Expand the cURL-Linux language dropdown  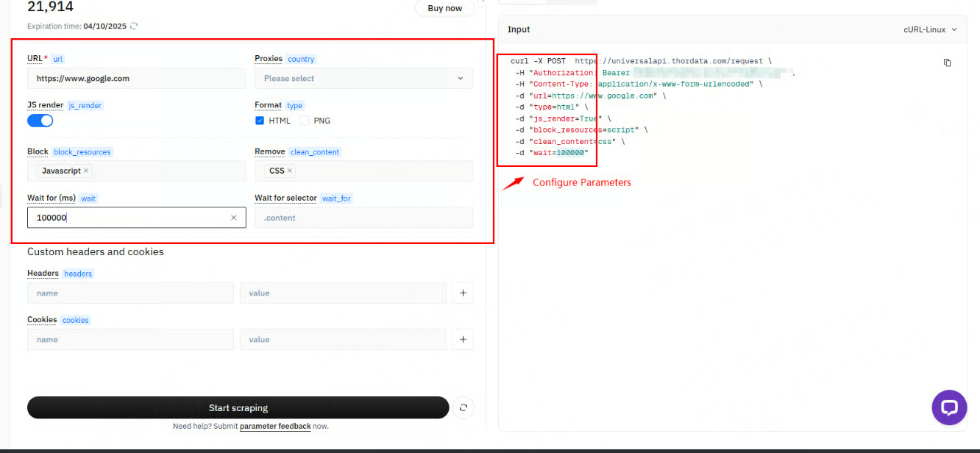click(930, 29)
